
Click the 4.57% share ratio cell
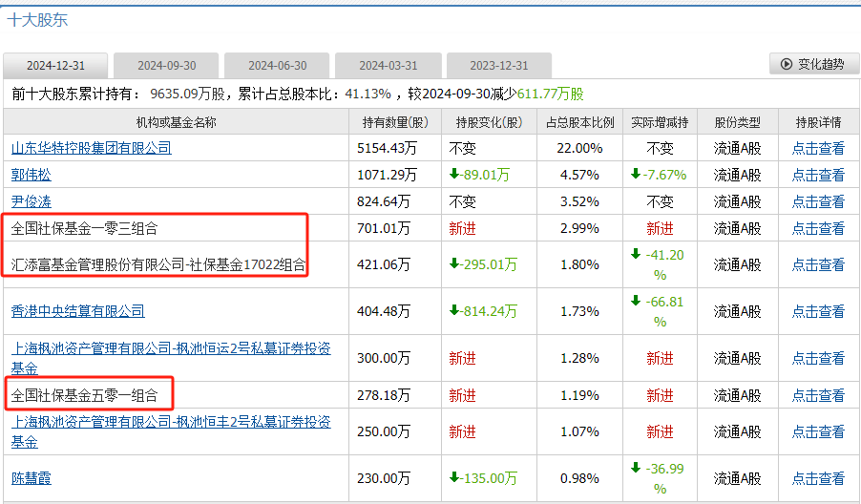tap(579, 175)
